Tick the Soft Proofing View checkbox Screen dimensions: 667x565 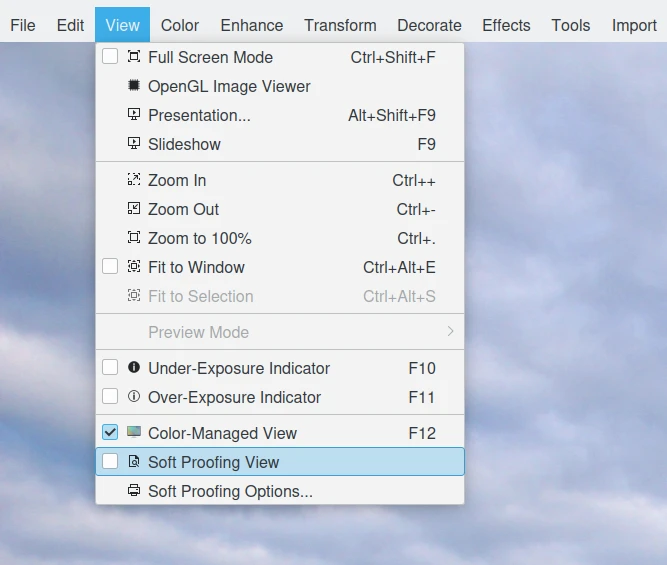point(110,462)
